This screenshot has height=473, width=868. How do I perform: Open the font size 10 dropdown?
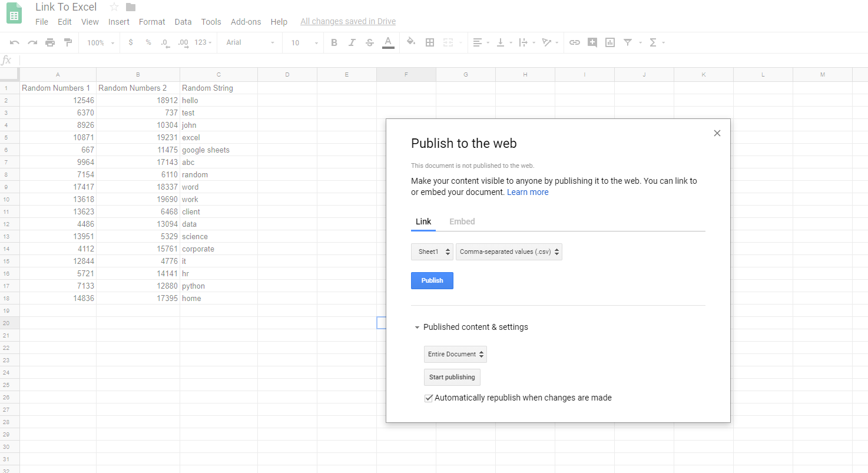(304, 42)
